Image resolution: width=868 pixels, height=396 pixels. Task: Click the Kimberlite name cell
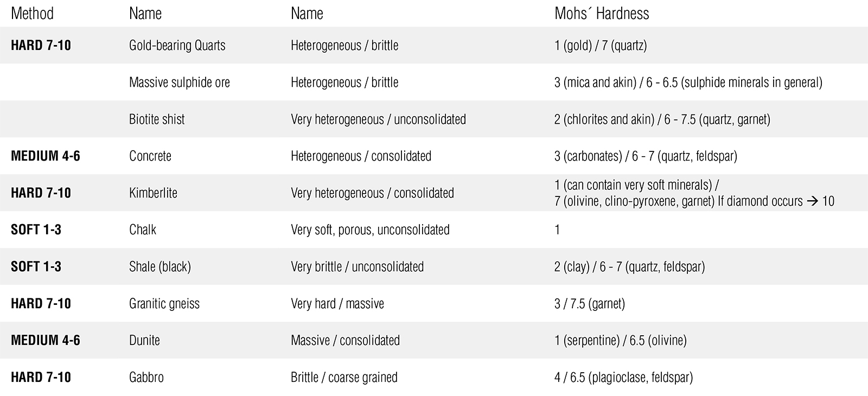point(153,193)
